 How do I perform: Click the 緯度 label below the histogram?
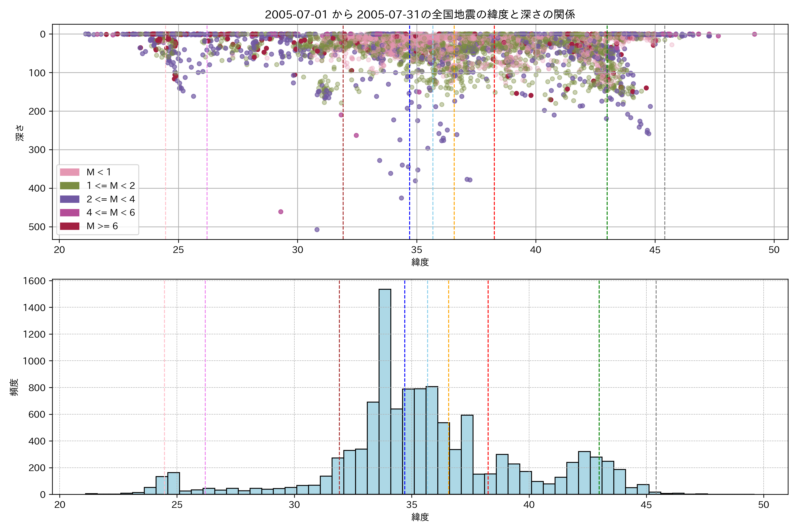420,517
